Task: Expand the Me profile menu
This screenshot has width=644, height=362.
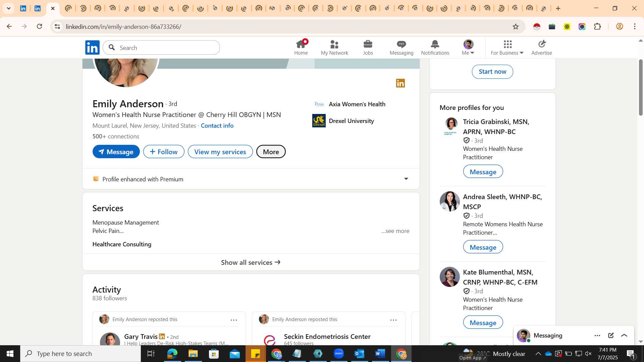Action: (x=468, y=47)
